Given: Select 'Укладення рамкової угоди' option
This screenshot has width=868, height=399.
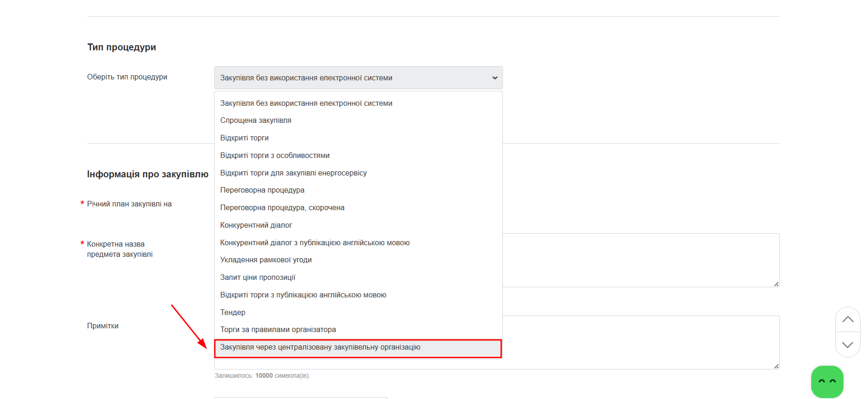Looking at the screenshot, I should [x=266, y=260].
